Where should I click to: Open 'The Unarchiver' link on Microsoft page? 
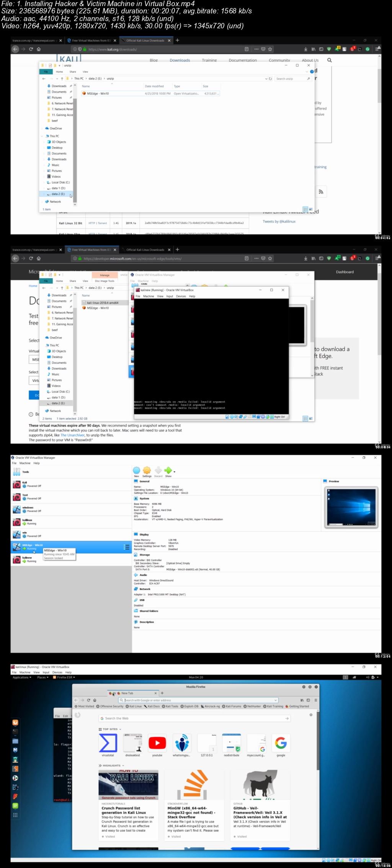click(x=72, y=435)
